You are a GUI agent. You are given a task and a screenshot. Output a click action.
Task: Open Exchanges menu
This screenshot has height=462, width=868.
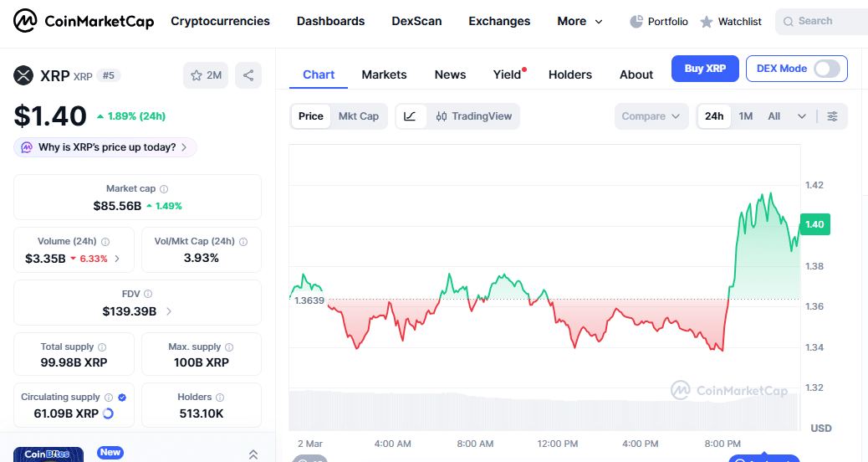click(499, 21)
